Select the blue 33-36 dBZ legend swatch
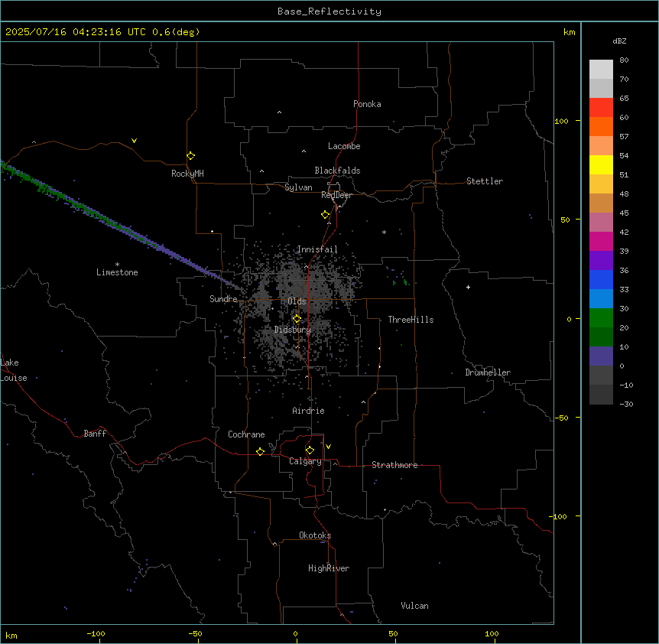This screenshot has width=659, height=644. pos(601,279)
